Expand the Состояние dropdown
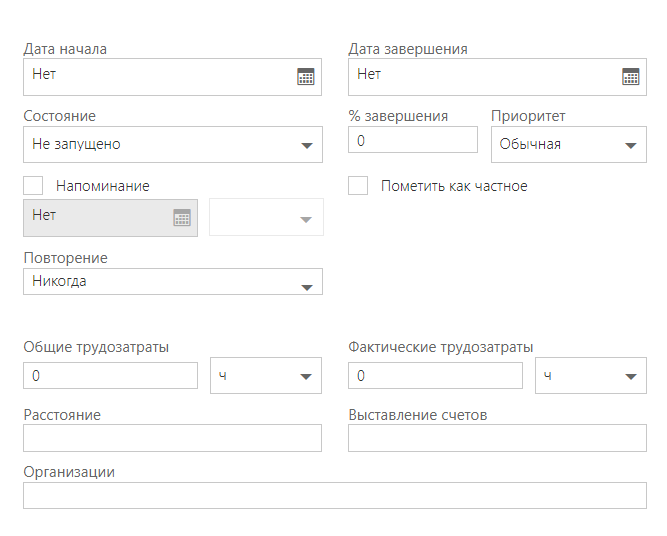 (173, 144)
